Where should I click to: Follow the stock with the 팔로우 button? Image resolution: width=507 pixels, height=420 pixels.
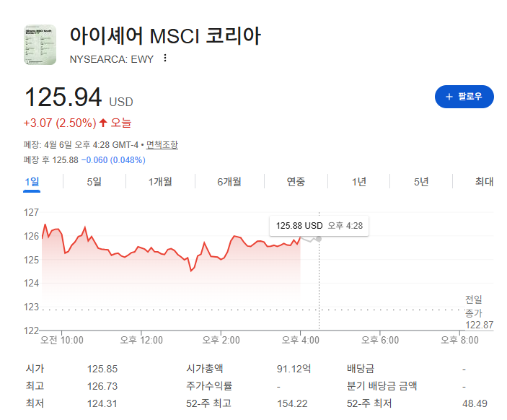pyautogui.click(x=464, y=97)
